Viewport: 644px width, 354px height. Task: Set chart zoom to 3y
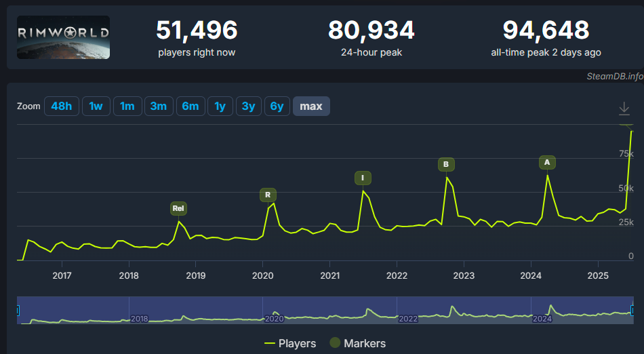pos(249,106)
